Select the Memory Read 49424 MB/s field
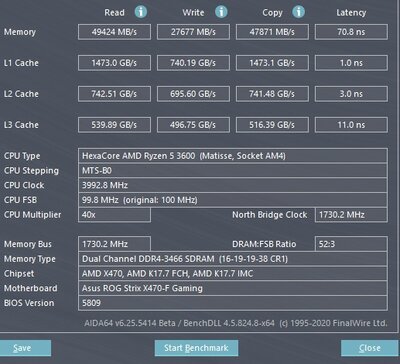This screenshot has width=400, height=364. point(114,32)
